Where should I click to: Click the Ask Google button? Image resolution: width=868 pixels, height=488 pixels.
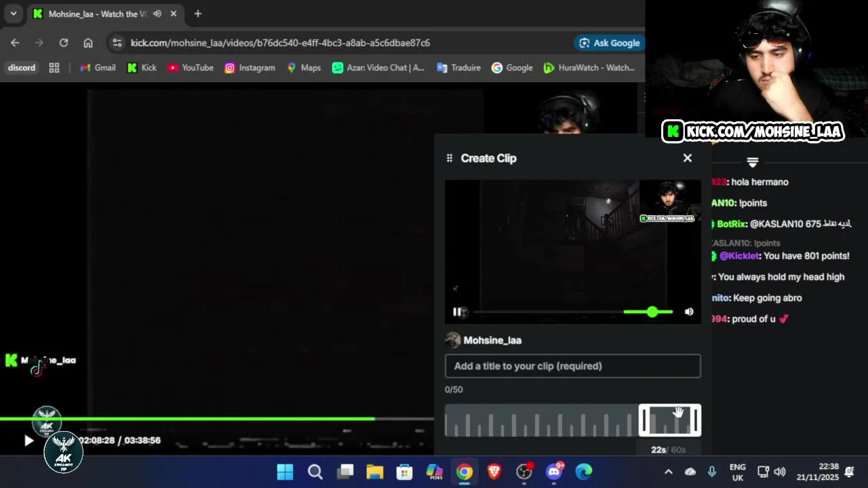[x=609, y=43]
